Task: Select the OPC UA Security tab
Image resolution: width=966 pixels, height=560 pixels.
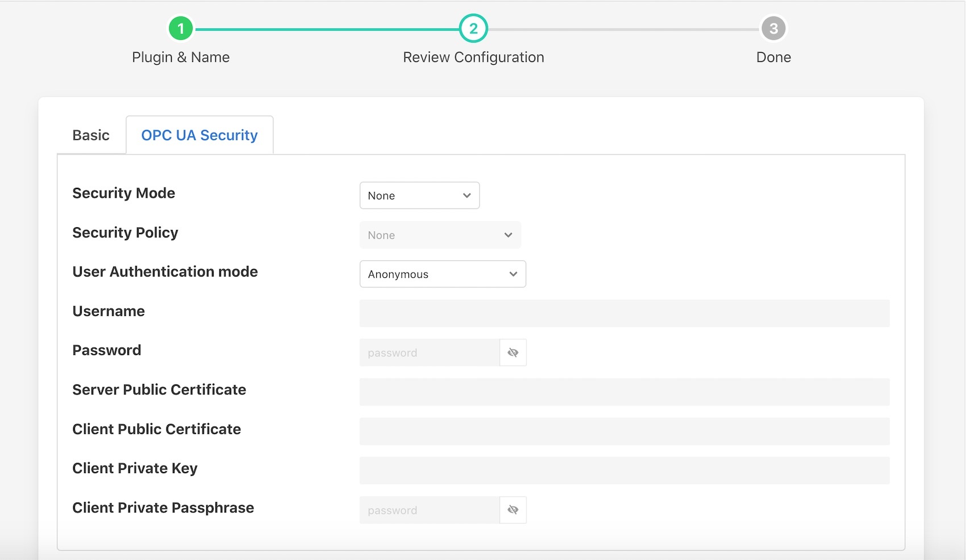Action: [x=199, y=135]
